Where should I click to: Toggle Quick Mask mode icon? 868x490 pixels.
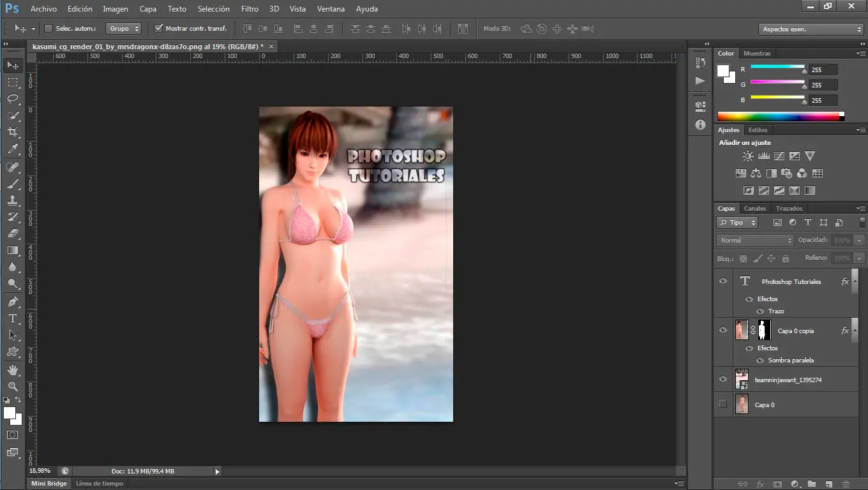(13, 434)
